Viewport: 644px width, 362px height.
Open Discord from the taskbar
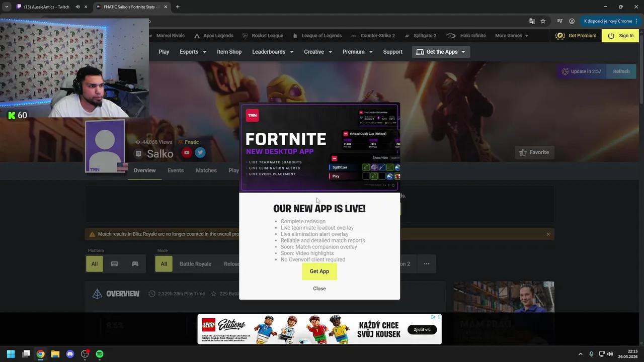point(70,354)
